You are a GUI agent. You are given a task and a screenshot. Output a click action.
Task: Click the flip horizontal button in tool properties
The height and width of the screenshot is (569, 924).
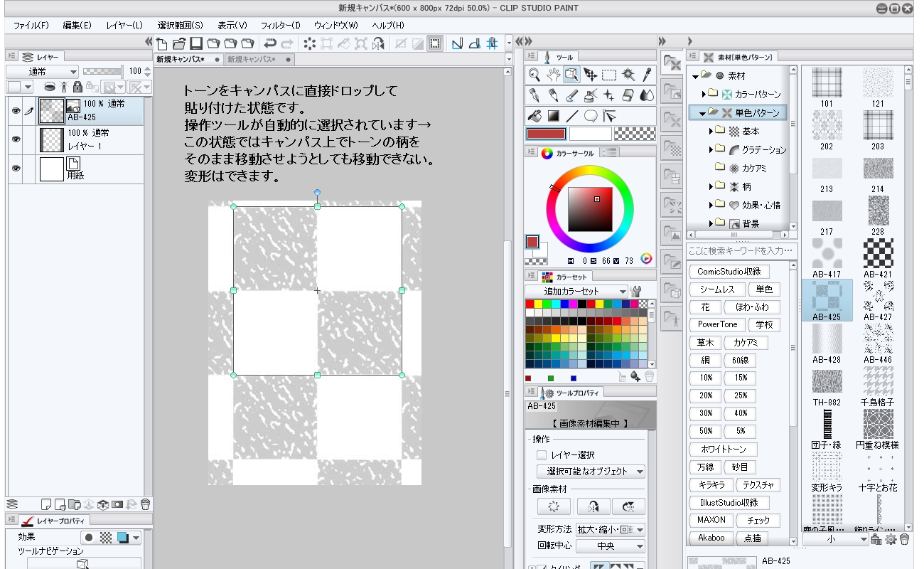coord(593,506)
